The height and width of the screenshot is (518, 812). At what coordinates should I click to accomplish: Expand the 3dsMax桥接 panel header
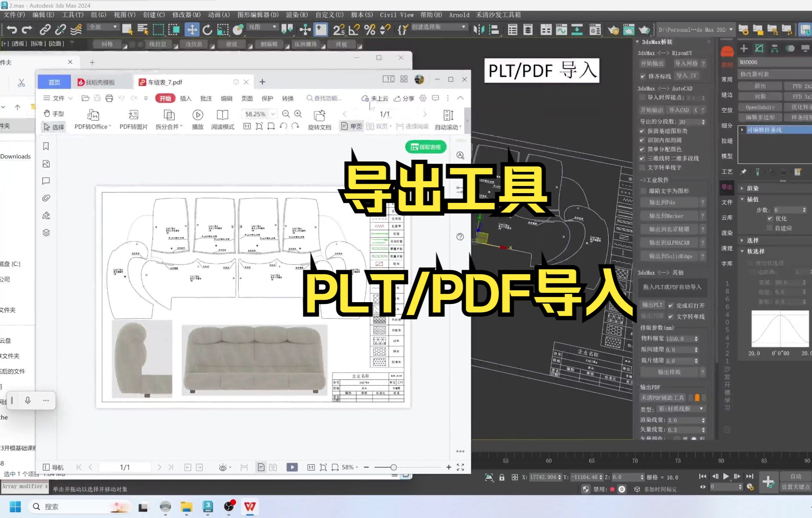click(658, 41)
